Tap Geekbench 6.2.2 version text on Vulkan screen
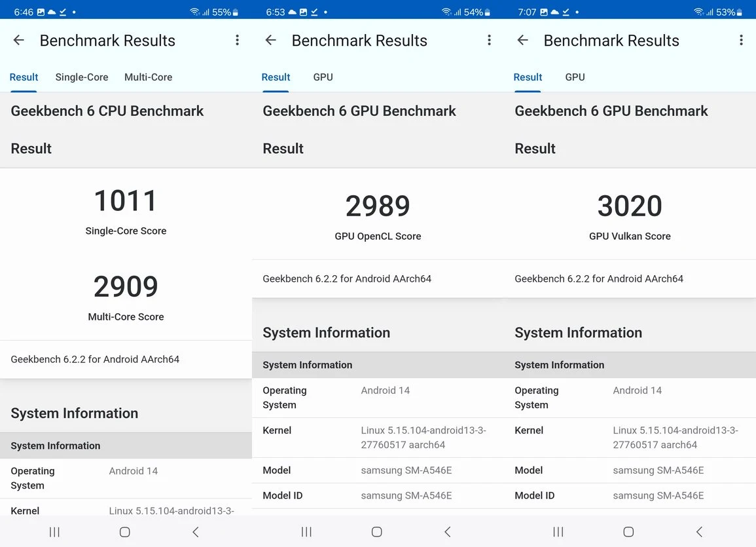Viewport: 756px width, 547px height. pyautogui.click(x=599, y=279)
